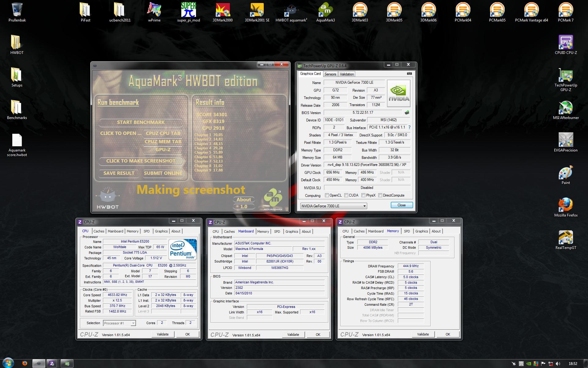Launch the PCMark04 shortcut
Screen dimensions: 588x368
point(463,12)
